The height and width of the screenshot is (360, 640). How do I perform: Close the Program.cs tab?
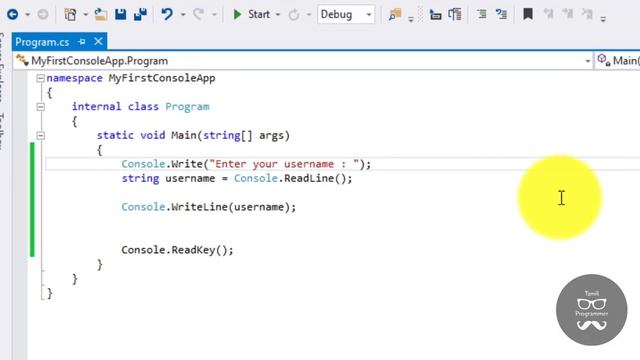click(98, 41)
